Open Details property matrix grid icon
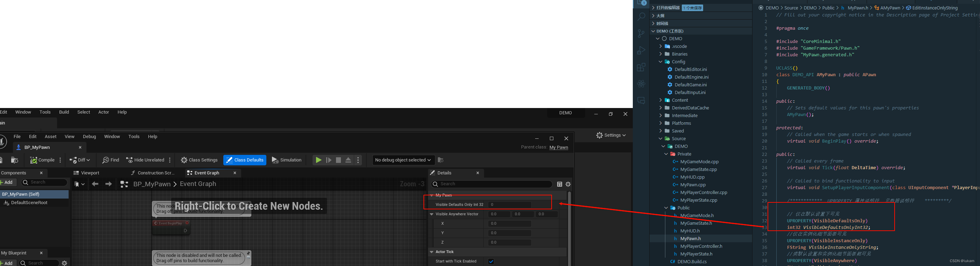Viewport: 980px width, 266px height. (560, 184)
